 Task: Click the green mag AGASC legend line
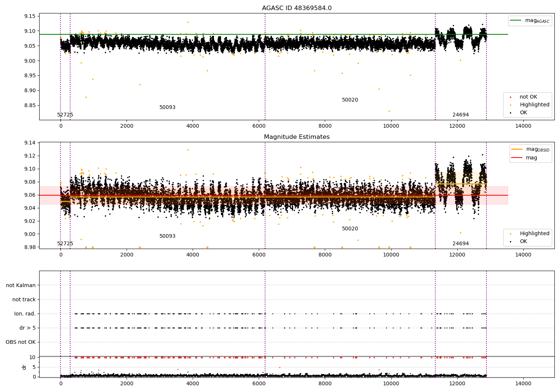click(516, 21)
